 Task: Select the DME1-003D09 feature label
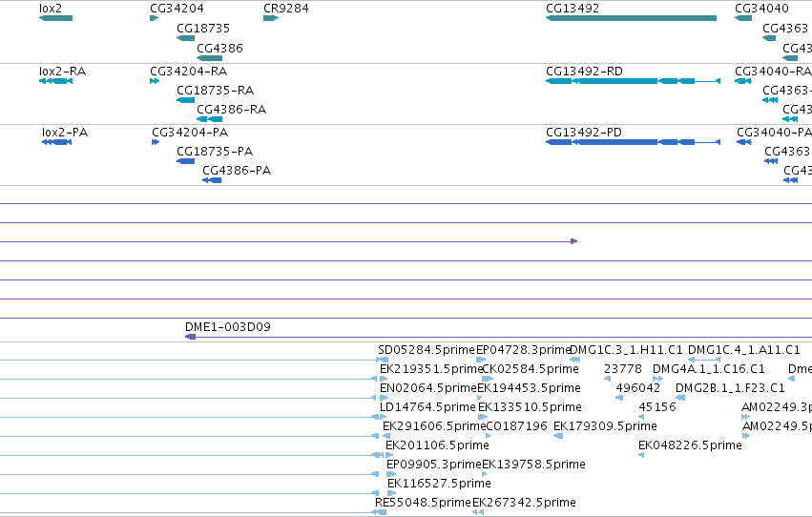click(x=227, y=326)
